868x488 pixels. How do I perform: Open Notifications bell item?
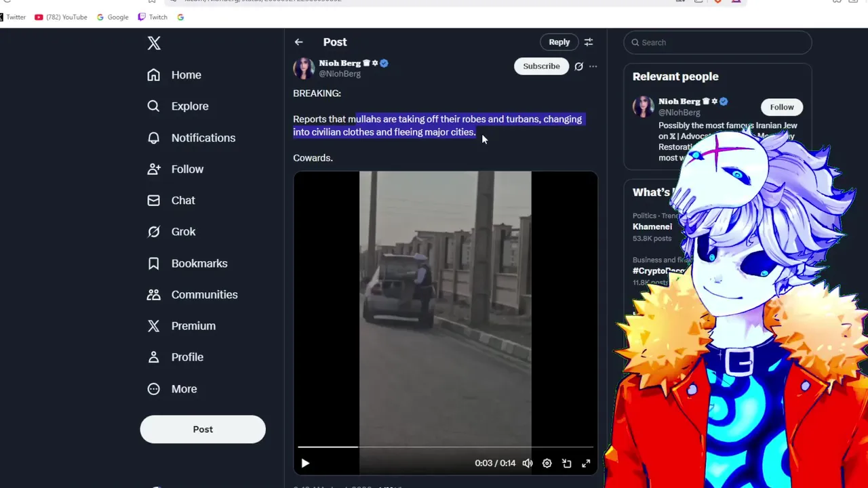pyautogui.click(x=191, y=138)
